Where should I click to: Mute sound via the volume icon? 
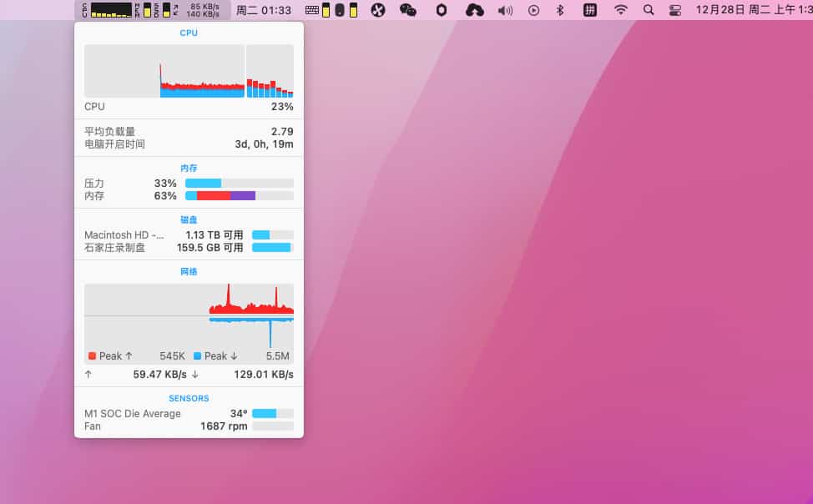click(x=504, y=10)
